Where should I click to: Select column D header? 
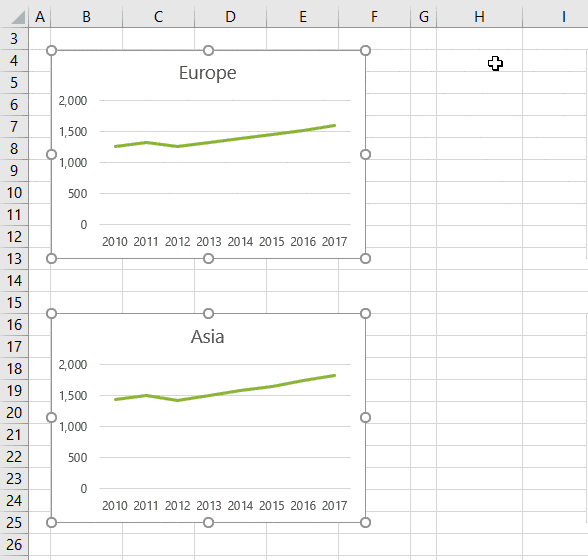[231, 17]
